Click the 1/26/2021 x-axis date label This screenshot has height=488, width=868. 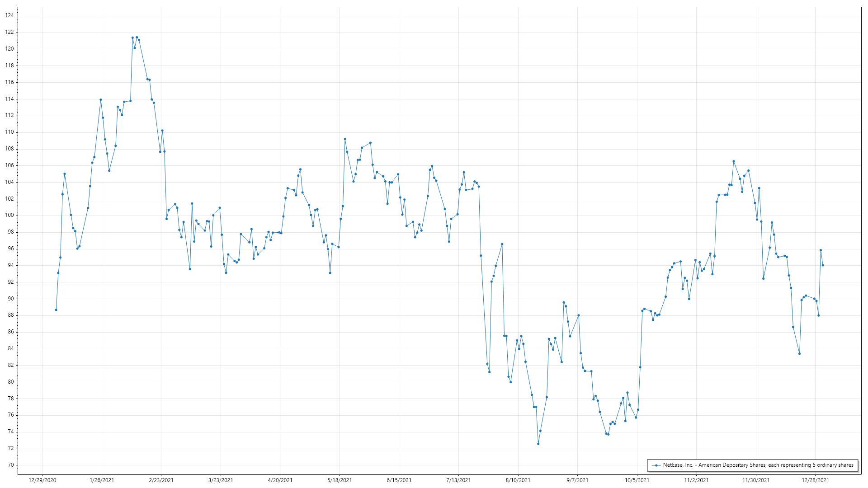coord(102,480)
